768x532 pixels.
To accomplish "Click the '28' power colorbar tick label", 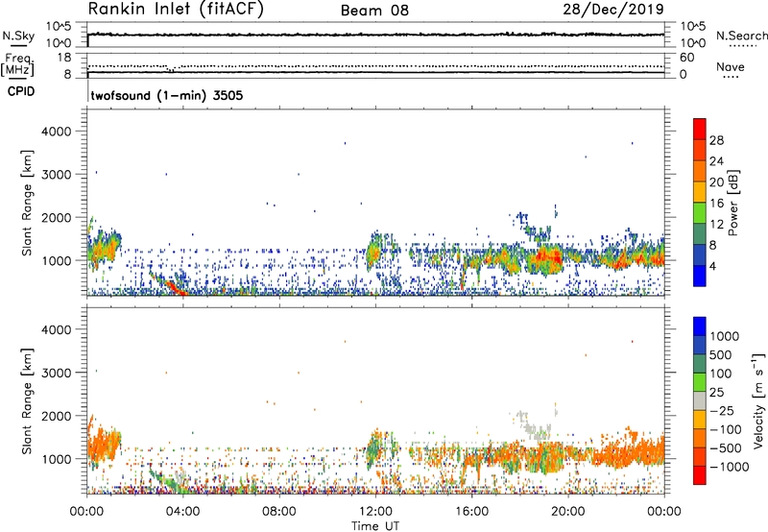I will pyautogui.click(x=716, y=140).
